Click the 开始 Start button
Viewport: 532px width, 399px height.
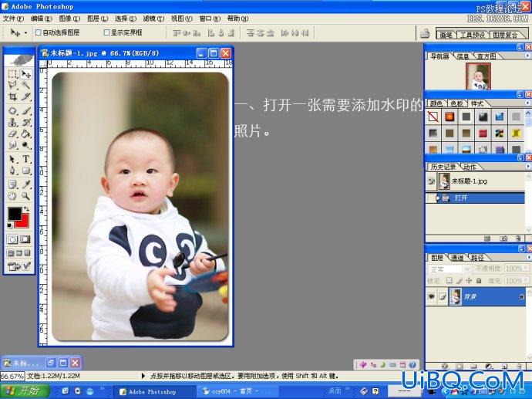pos(25,391)
